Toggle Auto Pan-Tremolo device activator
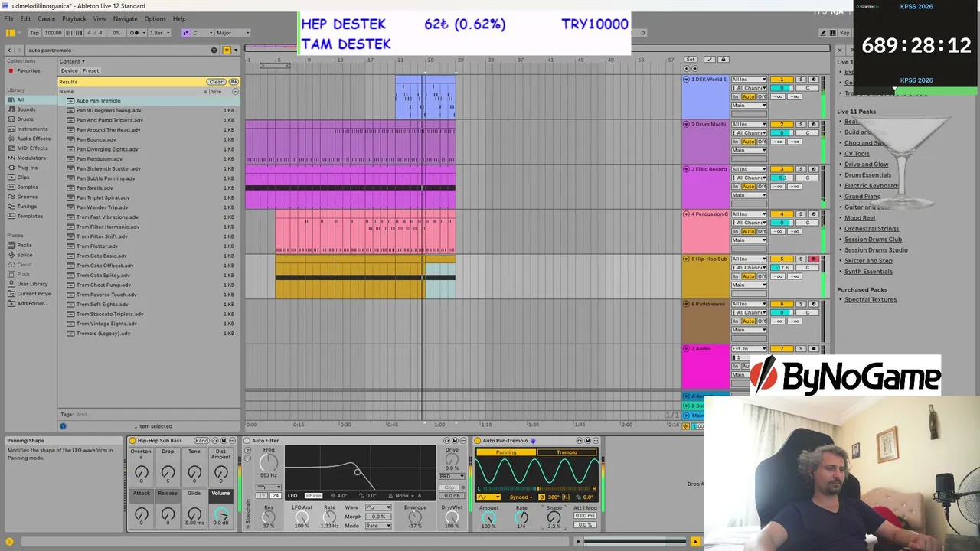 [478, 441]
